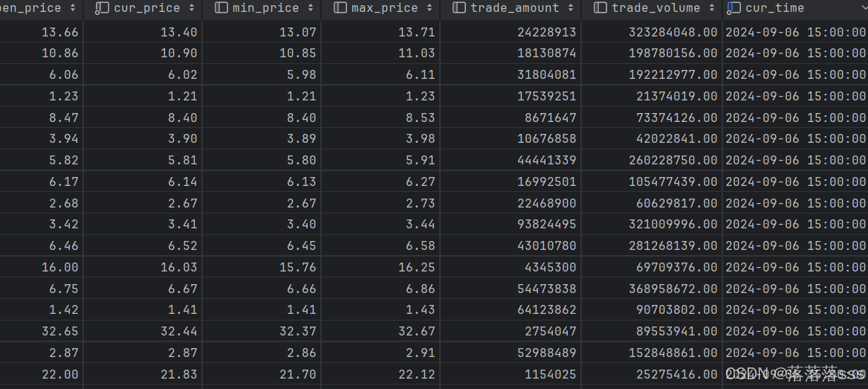Select trade_amount cell 1154025
The image size is (868, 389).
click(x=551, y=374)
